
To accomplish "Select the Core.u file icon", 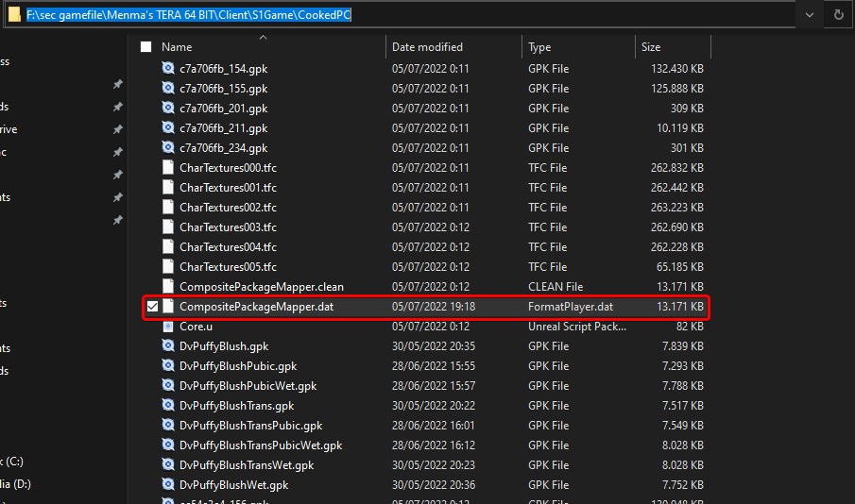I will click(x=168, y=327).
